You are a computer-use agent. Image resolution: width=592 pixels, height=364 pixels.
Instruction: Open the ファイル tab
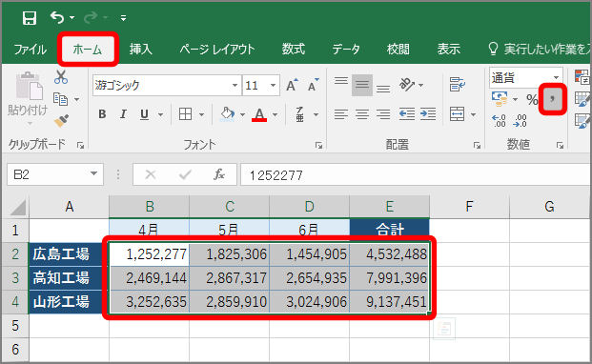[31, 49]
